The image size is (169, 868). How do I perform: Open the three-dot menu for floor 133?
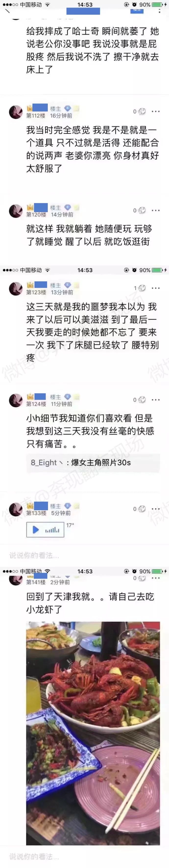(156, 509)
